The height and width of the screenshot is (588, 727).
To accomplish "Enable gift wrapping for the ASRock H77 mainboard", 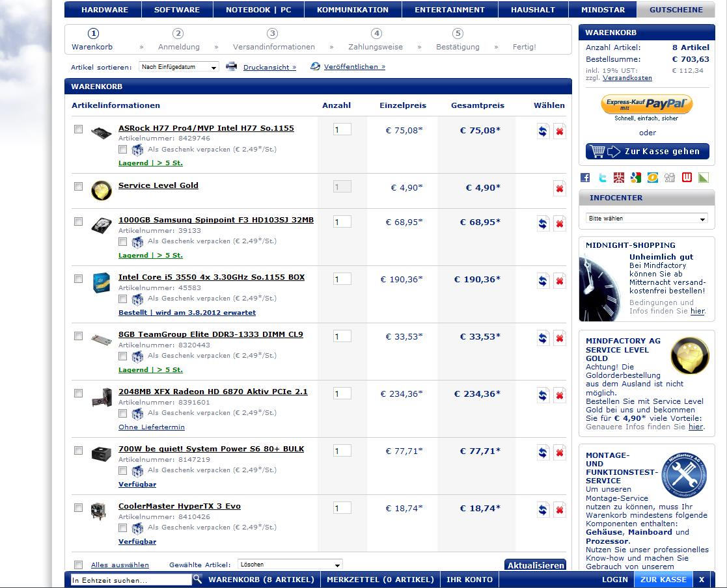I will 122,149.
